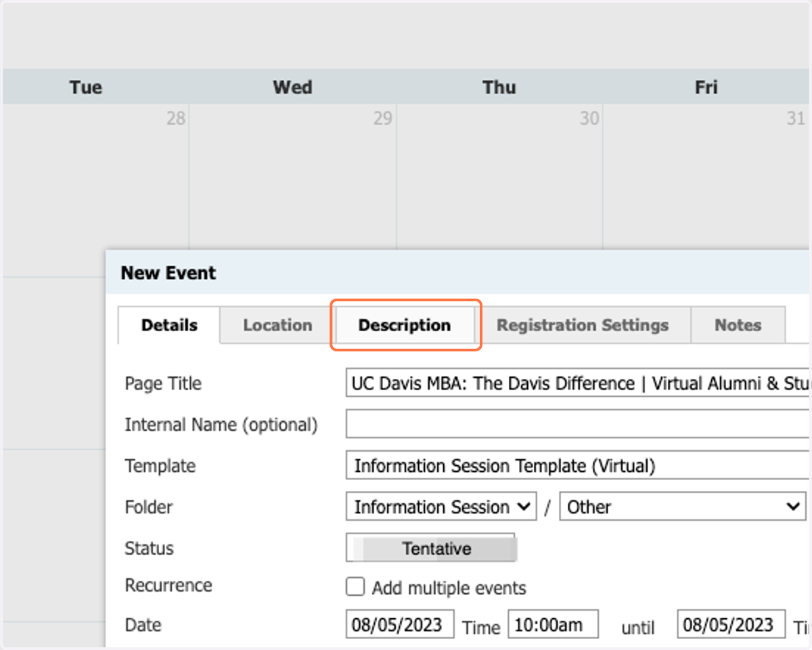Select calendar day 29 under Wed
The height and width of the screenshot is (650, 812).
pyautogui.click(x=383, y=118)
